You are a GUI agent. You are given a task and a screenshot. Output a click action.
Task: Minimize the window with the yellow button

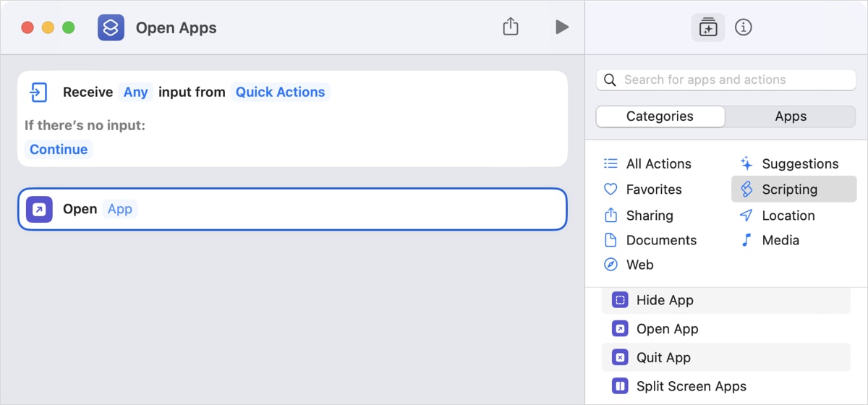(x=48, y=27)
